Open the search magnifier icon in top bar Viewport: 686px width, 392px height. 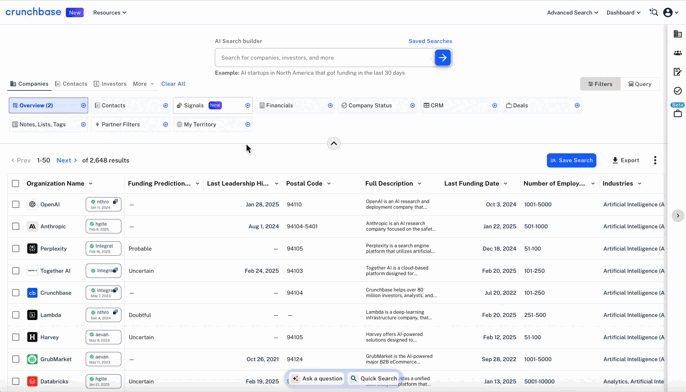pos(654,12)
